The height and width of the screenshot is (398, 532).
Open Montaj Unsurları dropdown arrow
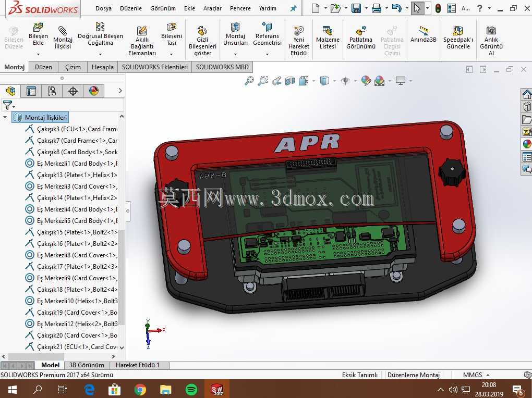pos(235,54)
